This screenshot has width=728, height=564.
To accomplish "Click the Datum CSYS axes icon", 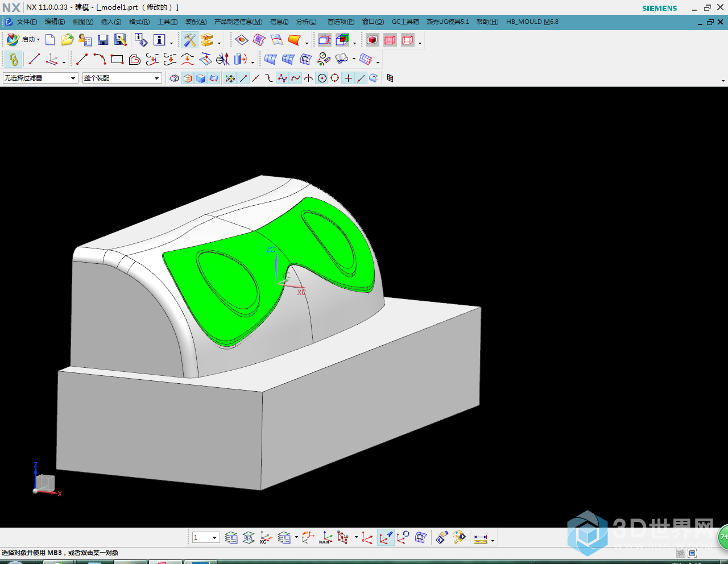I will (52, 59).
